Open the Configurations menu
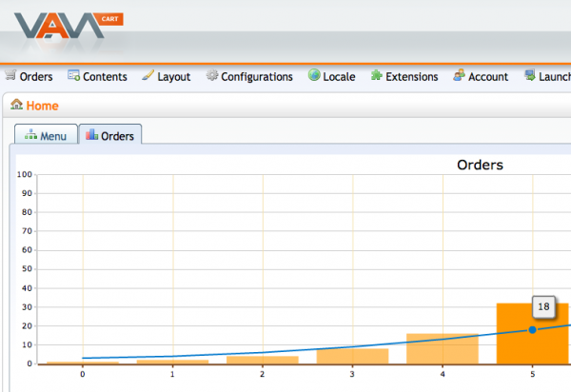571x392 pixels. pyautogui.click(x=249, y=76)
